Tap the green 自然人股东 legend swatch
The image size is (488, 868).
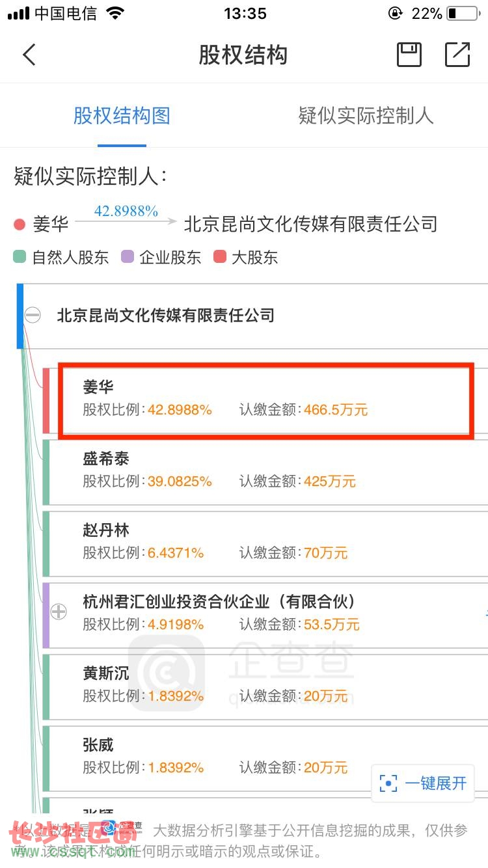20,257
